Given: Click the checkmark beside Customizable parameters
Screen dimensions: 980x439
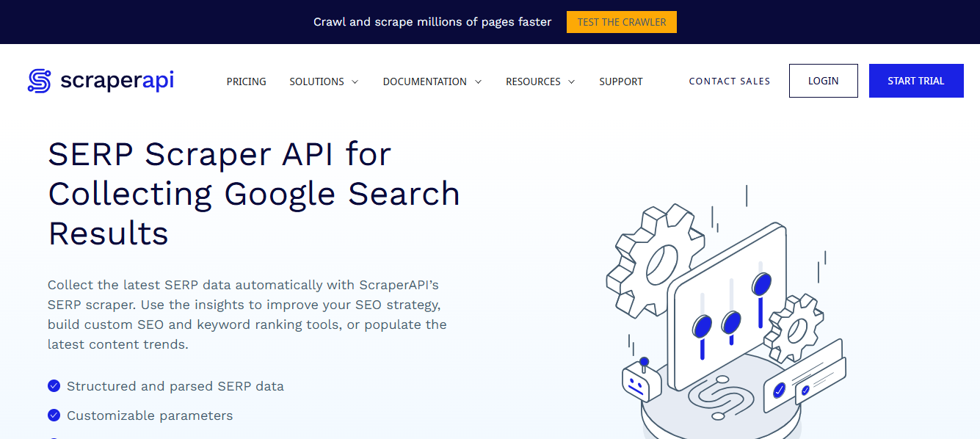Looking at the screenshot, I should 54,415.
